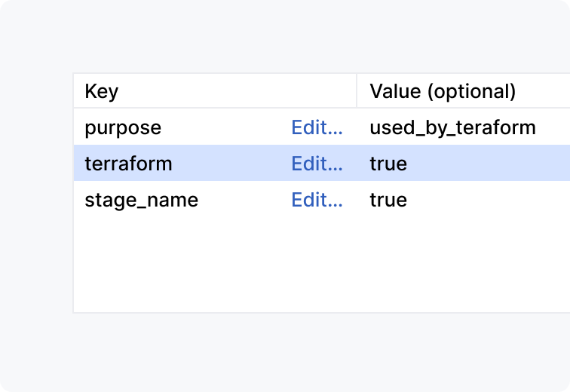Open Edit link for purpose key
570x392 pixels.
[317, 127]
